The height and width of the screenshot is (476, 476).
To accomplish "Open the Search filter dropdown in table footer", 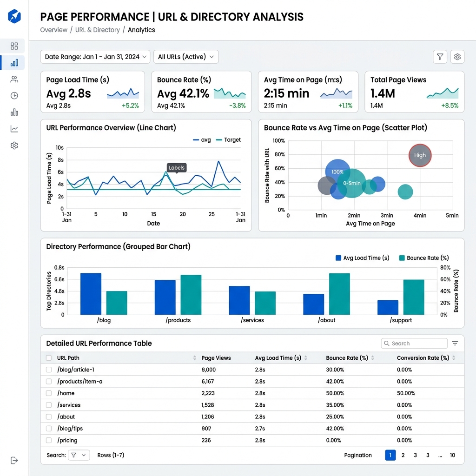I will tap(79, 455).
